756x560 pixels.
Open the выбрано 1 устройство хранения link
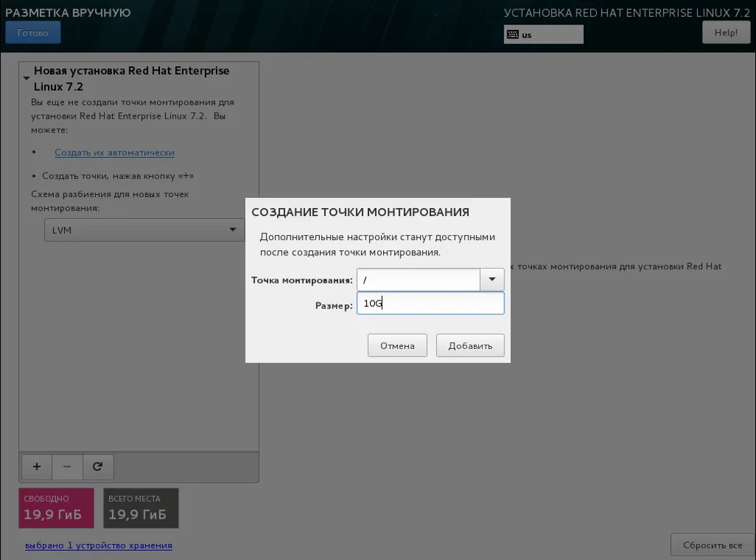[x=98, y=545]
